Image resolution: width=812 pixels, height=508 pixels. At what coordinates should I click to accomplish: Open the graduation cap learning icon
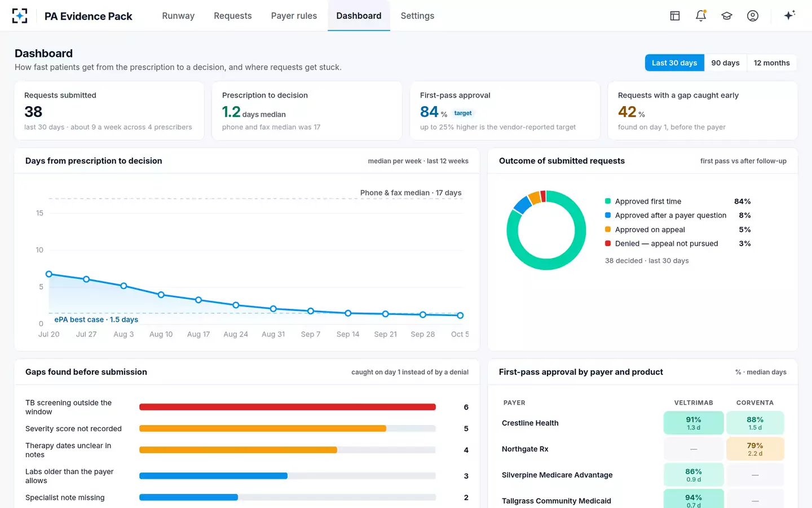[727, 16]
